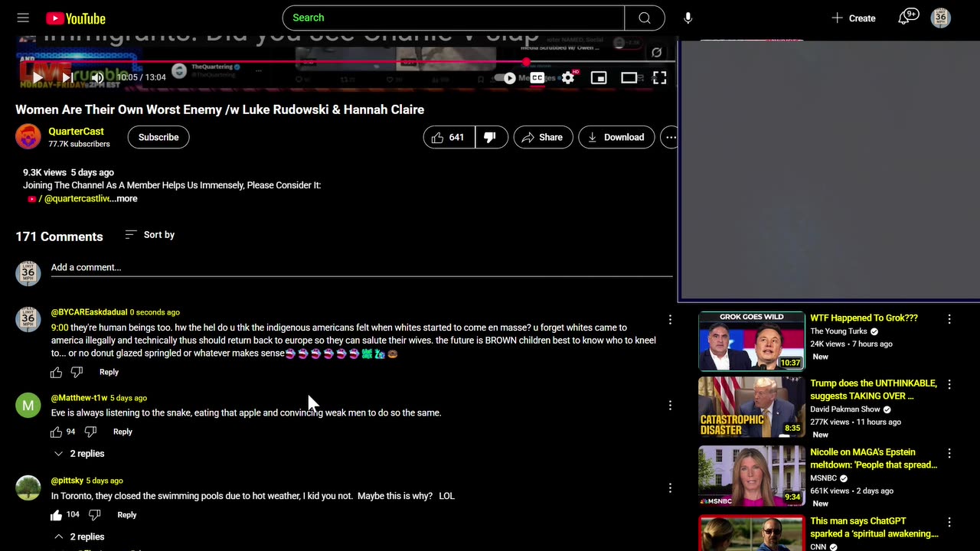Like the comment by @Matthew-t1w
This screenshot has width=980, height=551.
click(56, 432)
